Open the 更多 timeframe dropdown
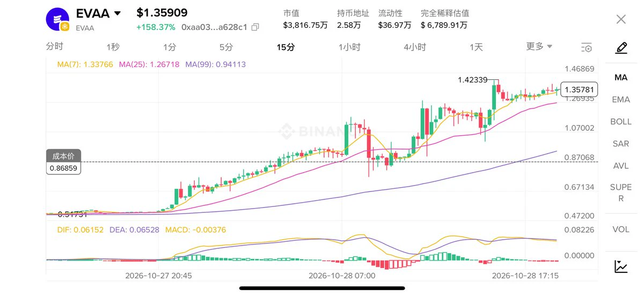644x296 pixels. [x=539, y=47]
